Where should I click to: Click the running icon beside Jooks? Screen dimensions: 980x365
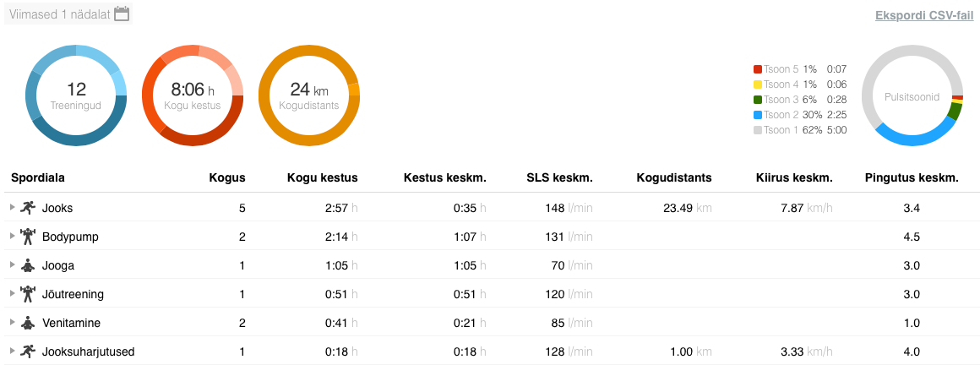click(x=29, y=208)
